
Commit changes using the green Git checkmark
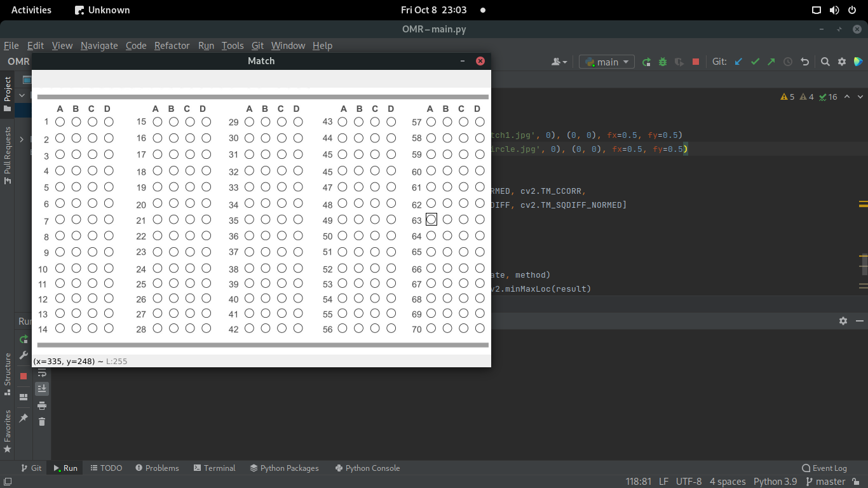point(755,62)
